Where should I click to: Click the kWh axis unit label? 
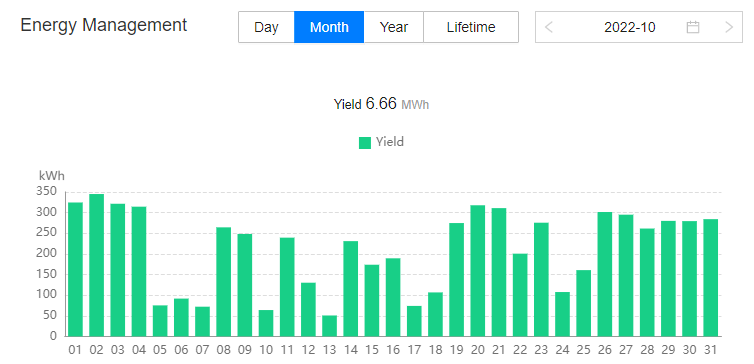pyautogui.click(x=51, y=176)
